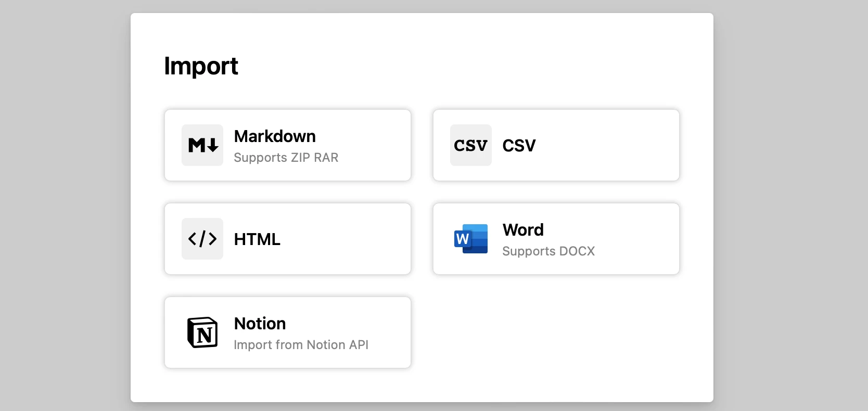Click the Notion title text
Screen dimensions: 868x411
pyautogui.click(x=260, y=324)
